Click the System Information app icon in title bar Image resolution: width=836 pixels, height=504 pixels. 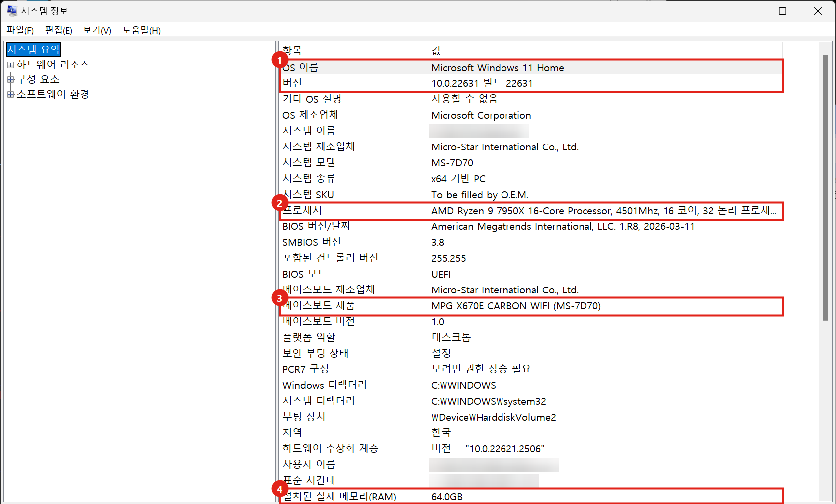tap(12, 11)
